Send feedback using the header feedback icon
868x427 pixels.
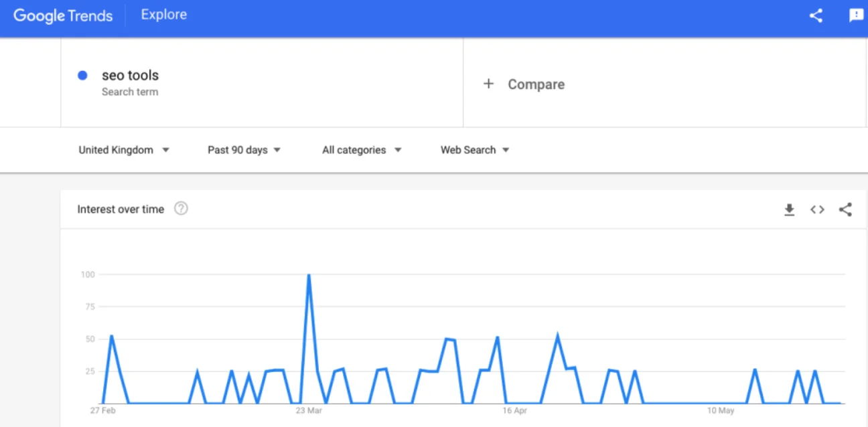pos(856,15)
